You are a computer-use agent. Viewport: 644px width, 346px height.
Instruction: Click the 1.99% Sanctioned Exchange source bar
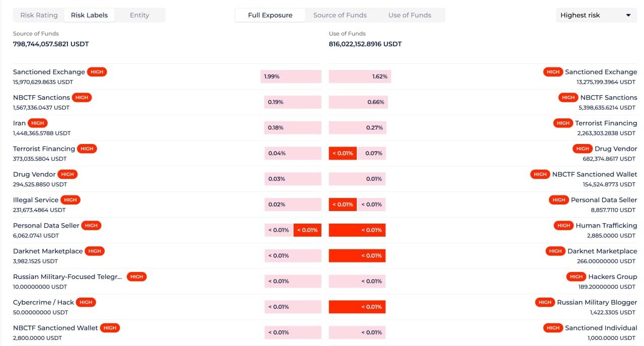pos(291,77)
